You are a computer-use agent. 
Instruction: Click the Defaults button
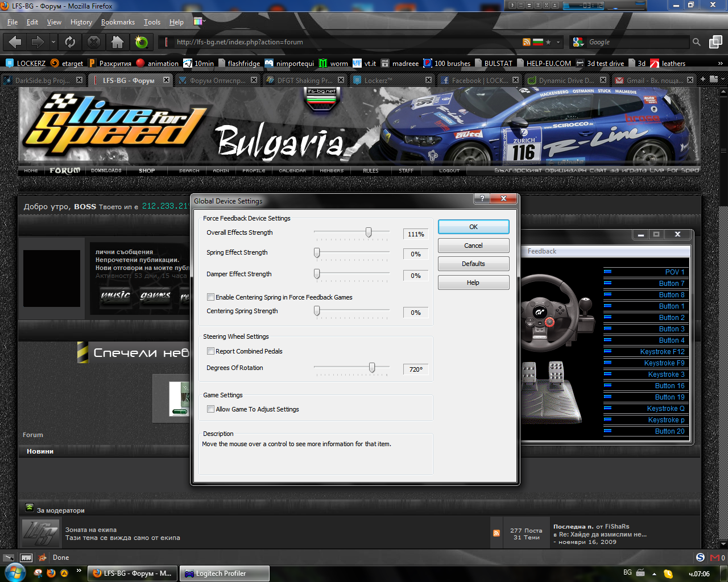(473, 264)
